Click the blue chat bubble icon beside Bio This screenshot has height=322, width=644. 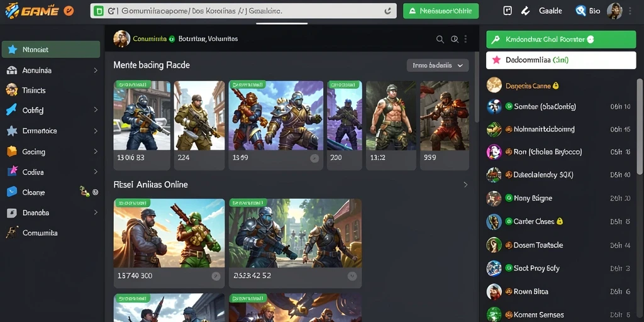pos(580,11)
